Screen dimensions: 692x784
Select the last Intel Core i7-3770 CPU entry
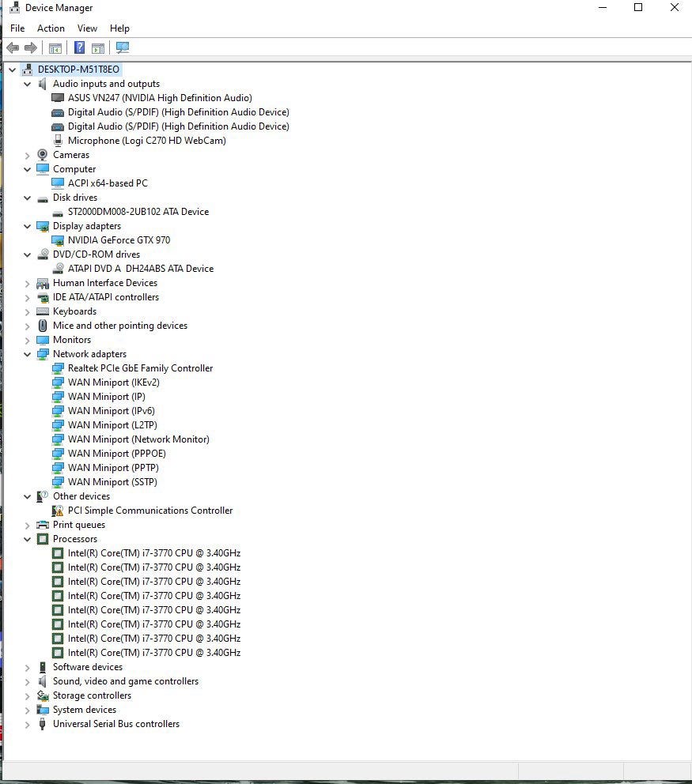click(154, 653)
